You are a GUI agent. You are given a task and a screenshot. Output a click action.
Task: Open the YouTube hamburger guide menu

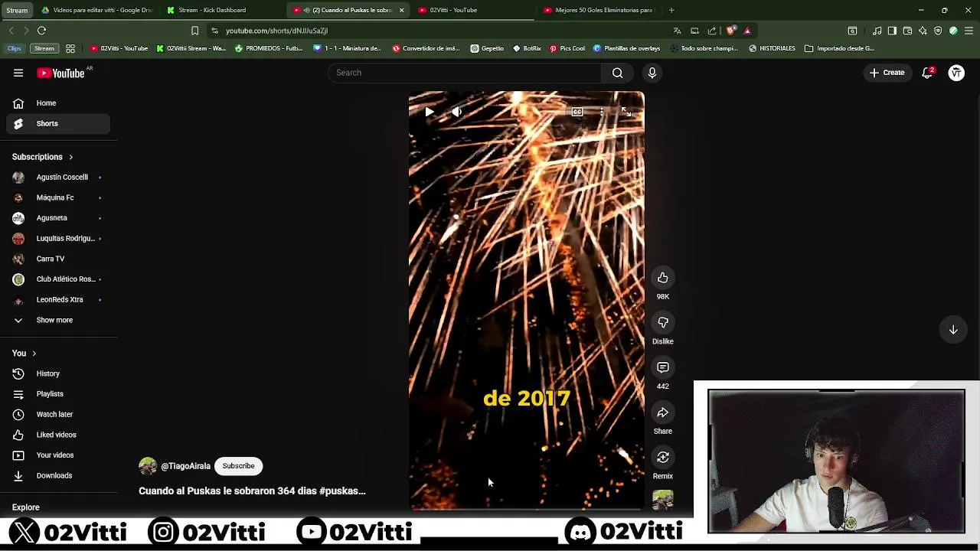click(18, 73)
